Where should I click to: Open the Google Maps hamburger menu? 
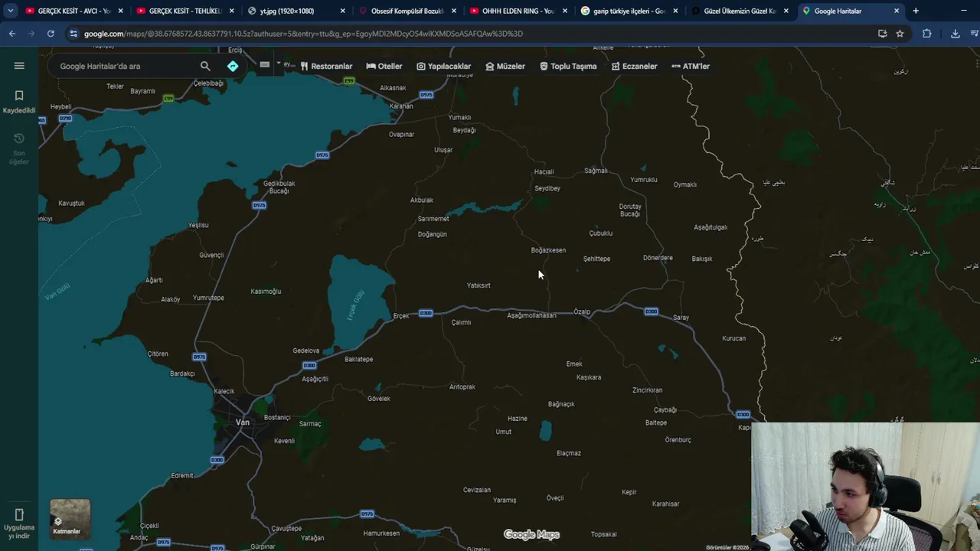tap(19, 66)
